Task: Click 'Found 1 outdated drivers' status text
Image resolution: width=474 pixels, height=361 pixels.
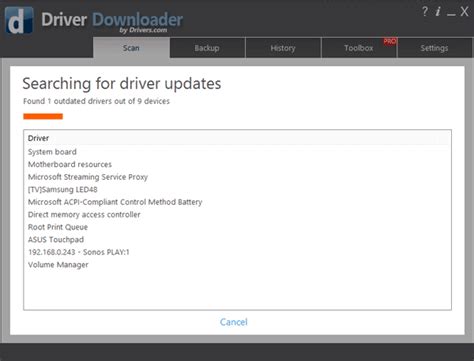Action: pos(96,101)
